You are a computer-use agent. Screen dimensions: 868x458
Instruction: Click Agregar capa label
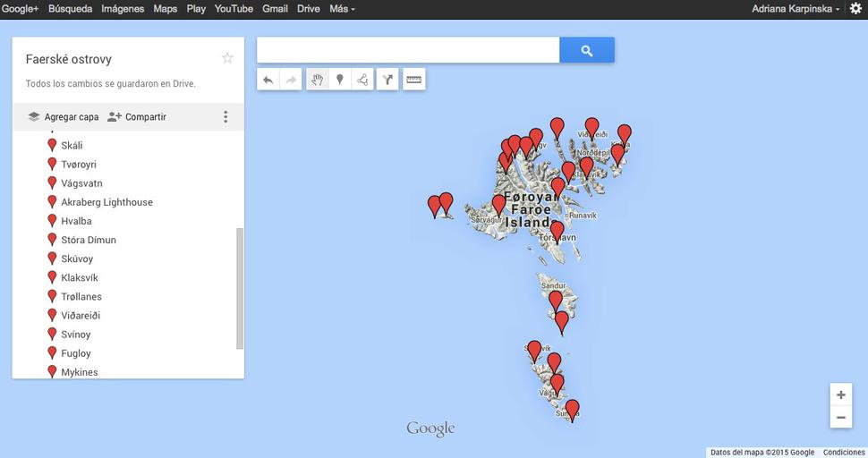click(x=72, y=117)
